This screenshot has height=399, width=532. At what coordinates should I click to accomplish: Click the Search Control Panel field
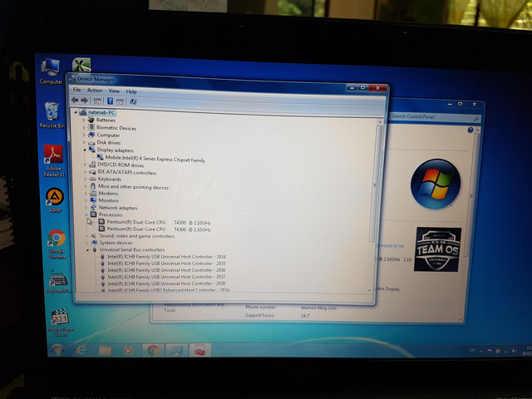[436, 117]
